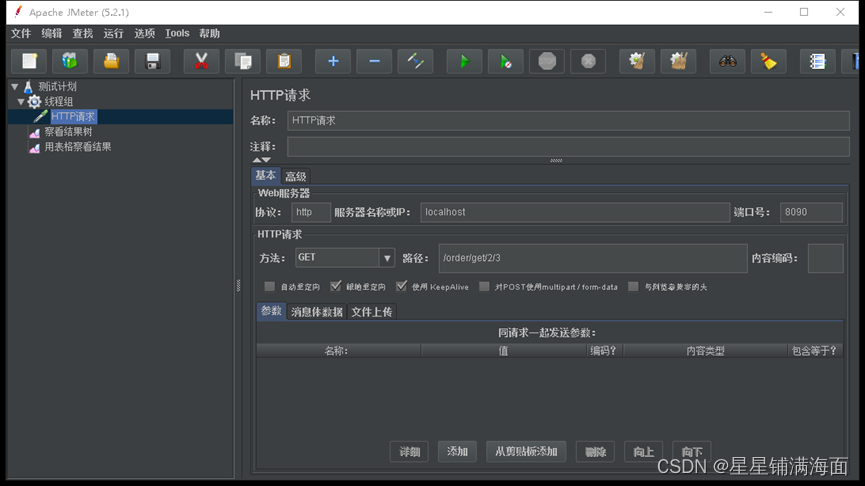Collapse the 线程组 tree arrow
This screenshot has width=865, height=486.
pyautogui.click(x=21, y=102)
